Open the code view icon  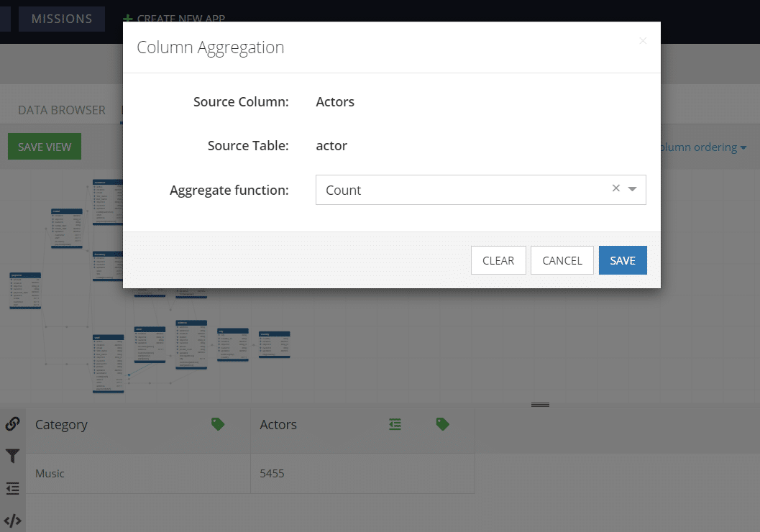(x=13, y=520)
